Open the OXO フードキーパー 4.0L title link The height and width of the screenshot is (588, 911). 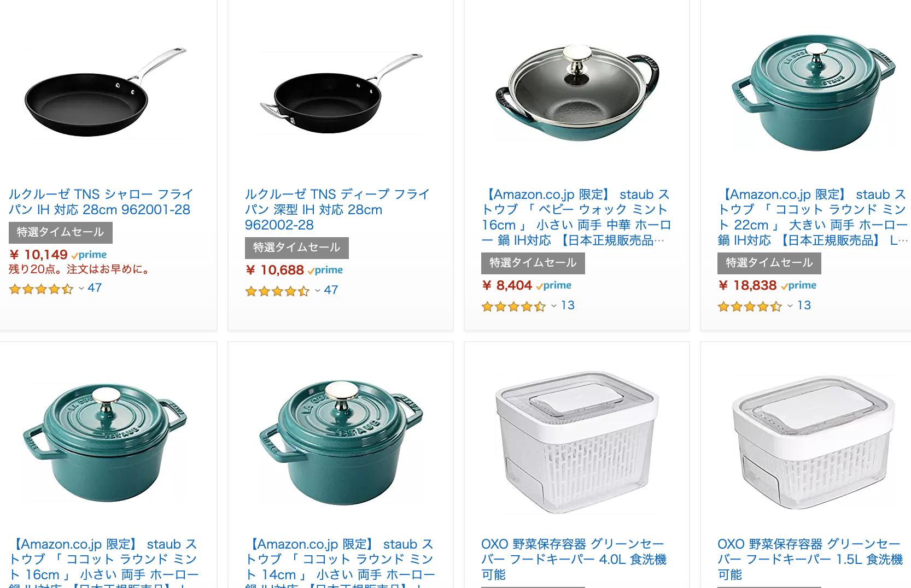574,559
